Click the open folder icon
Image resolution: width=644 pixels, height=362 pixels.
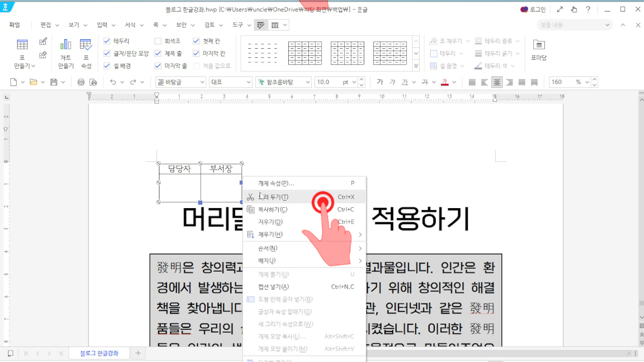point(34,82)
